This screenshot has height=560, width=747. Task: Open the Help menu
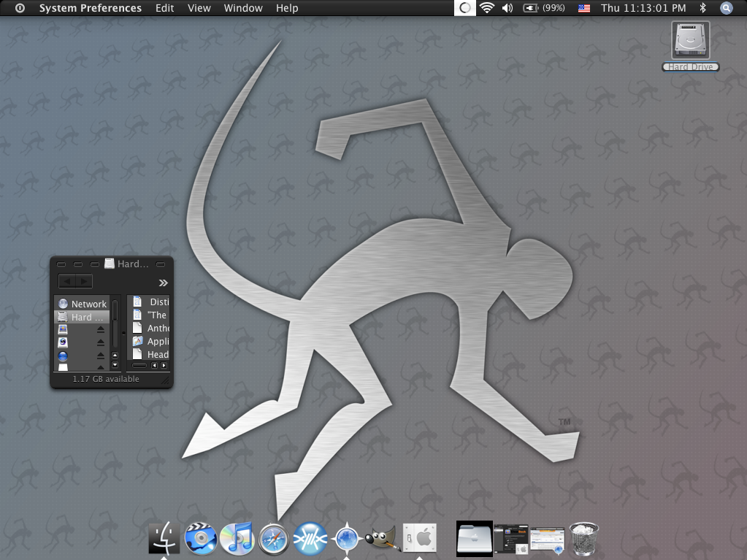(x=287, y=8)
